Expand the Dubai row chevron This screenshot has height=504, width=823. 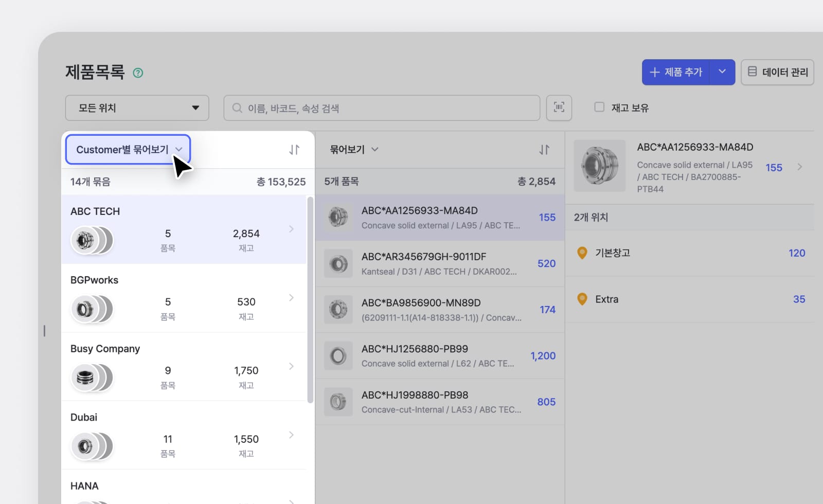pos(291,435)
